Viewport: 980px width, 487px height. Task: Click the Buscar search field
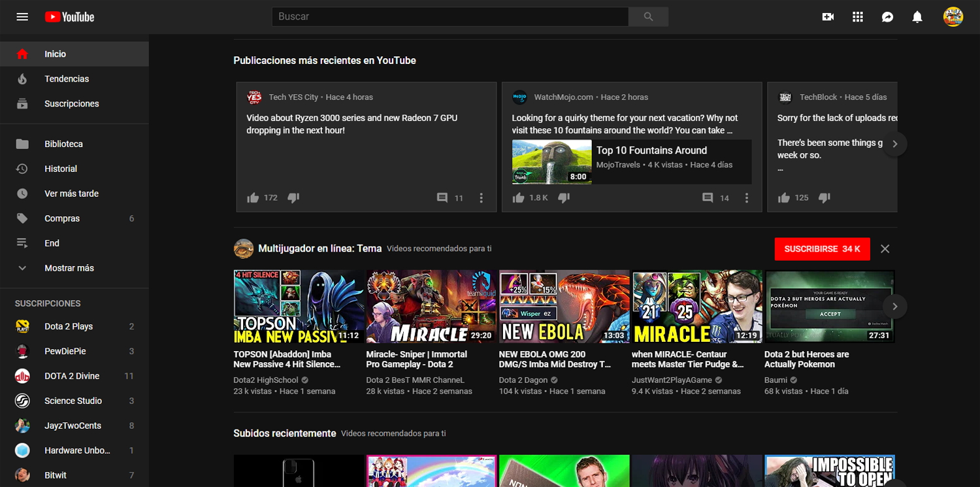(449, 16)
